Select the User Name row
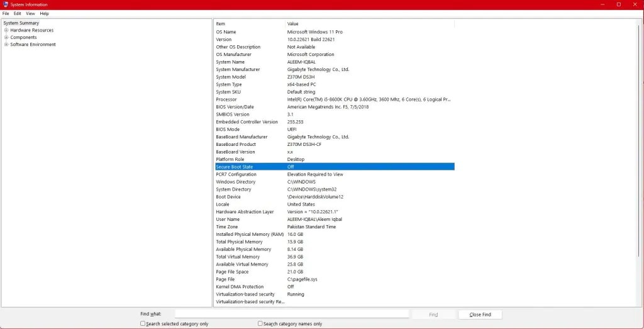 pos(335,220)
